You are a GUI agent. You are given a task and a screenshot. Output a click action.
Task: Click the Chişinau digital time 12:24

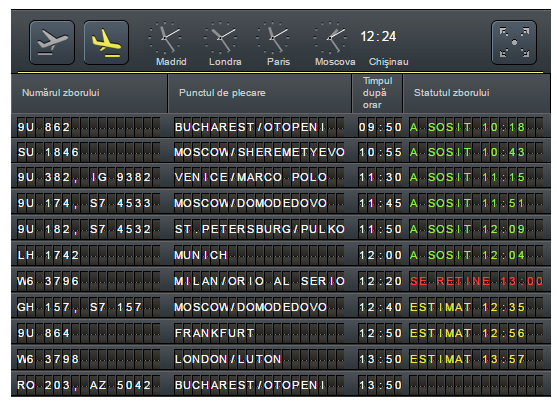(x=378, y=37)
